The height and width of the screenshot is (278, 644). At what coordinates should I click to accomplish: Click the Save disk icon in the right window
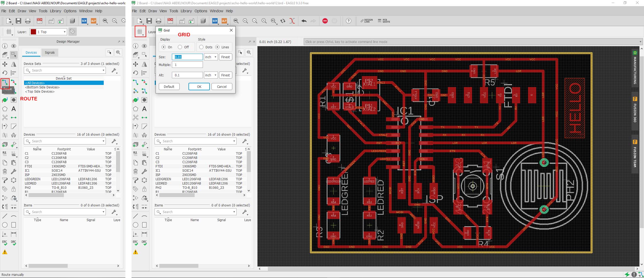(x=149, y=21)
